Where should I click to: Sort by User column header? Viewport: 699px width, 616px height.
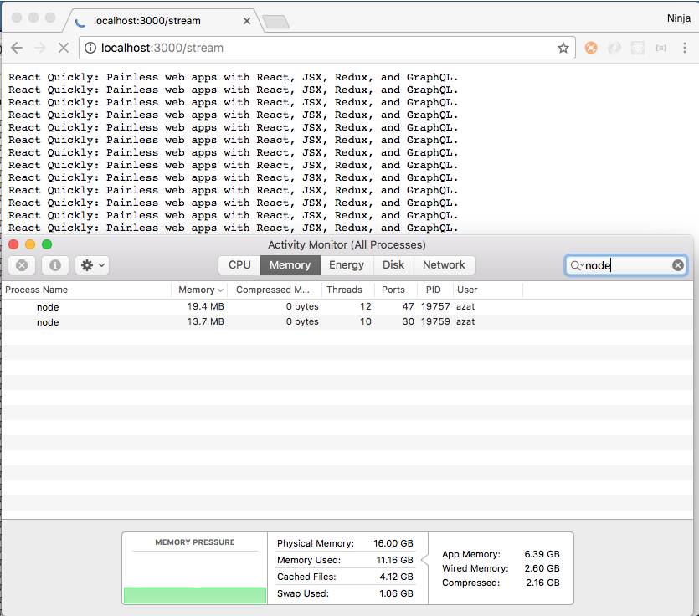click(x=488, y=290)
